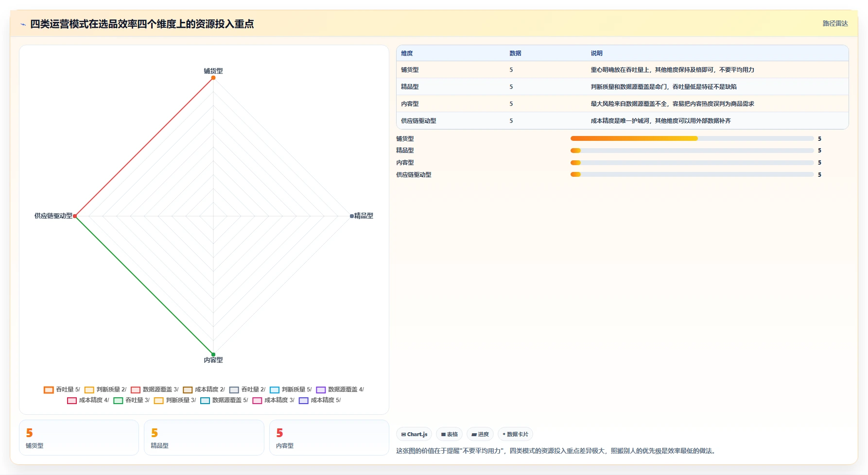Toggle the 成本精度 2/ legend series

coord(204,390)
